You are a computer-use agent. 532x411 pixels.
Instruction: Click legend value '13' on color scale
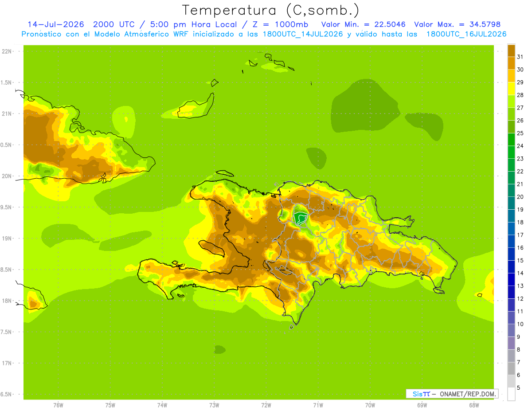click(x=520, y=286)
